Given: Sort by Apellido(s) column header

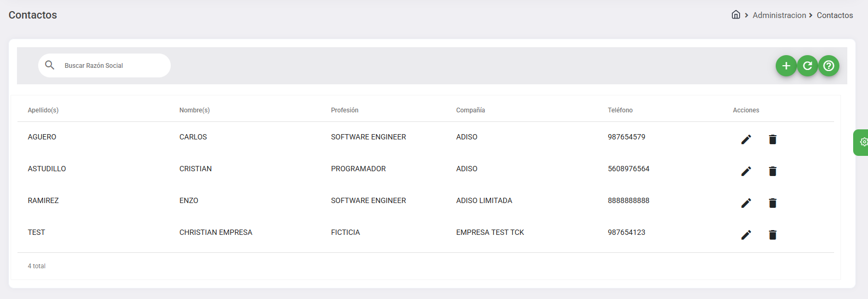Looking at the screenshot, I should point(43,110).
